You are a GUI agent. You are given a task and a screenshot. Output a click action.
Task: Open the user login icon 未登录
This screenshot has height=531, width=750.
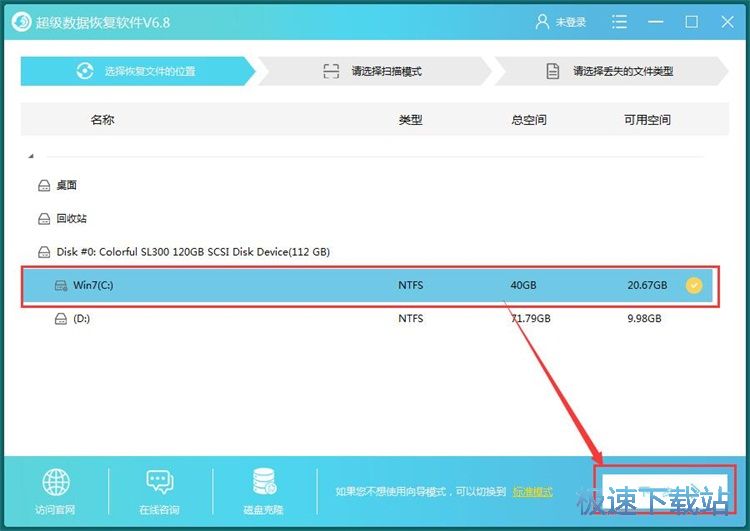click(542, 22)
